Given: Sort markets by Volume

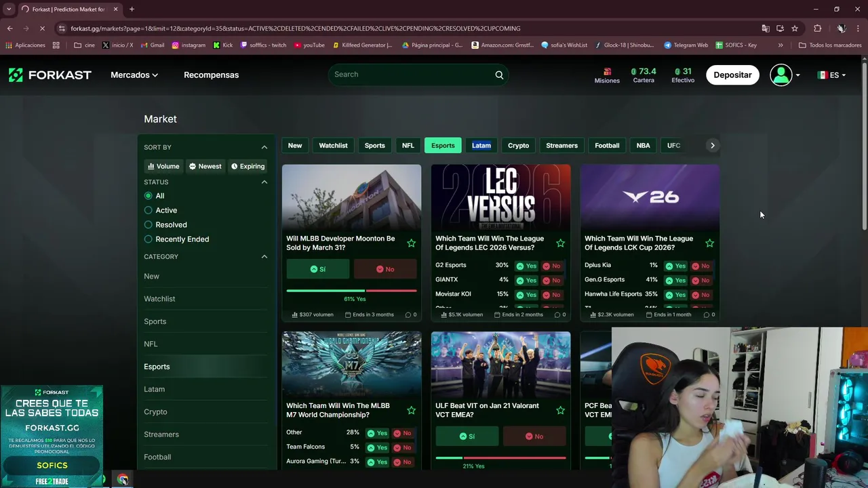Looking at the screenshot, I should click(x=163, y=166).
